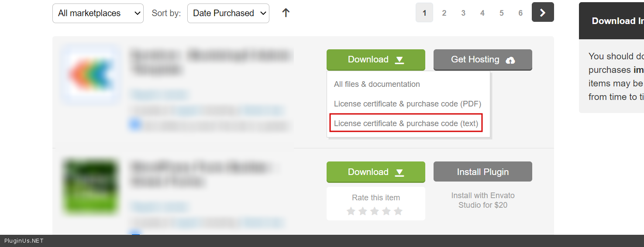
Task: Click the second item's green thumbnail
Action: 91,187
